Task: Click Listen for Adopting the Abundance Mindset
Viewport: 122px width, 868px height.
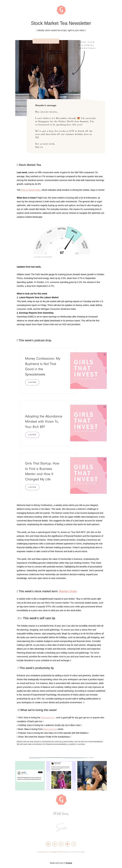Action: tap(32, 435)
